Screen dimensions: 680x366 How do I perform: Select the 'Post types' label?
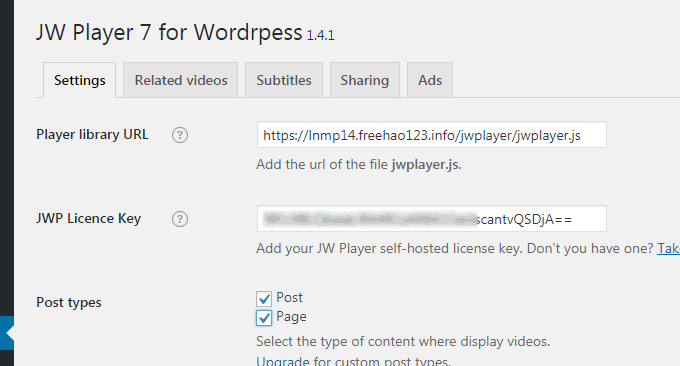click(69, 302)
